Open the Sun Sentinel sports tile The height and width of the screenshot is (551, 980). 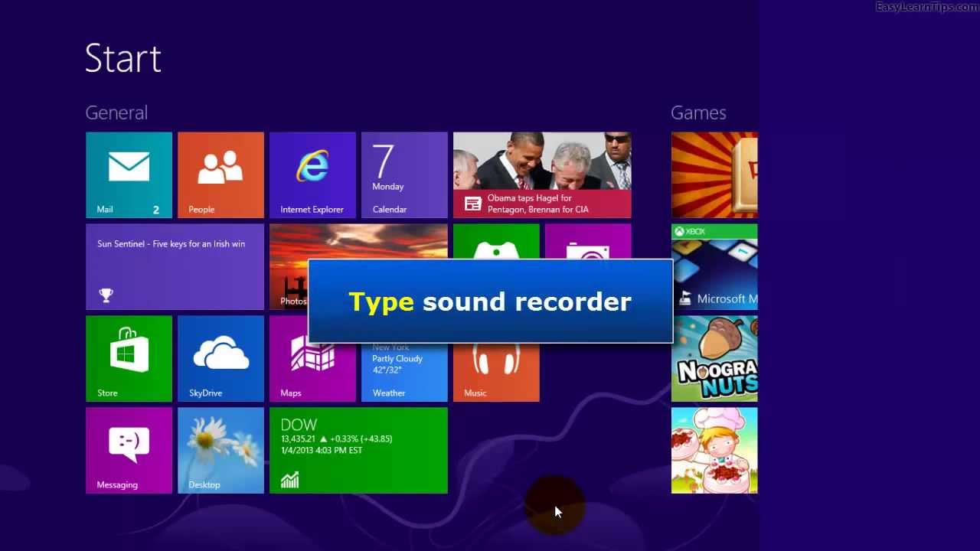(175, 267)
